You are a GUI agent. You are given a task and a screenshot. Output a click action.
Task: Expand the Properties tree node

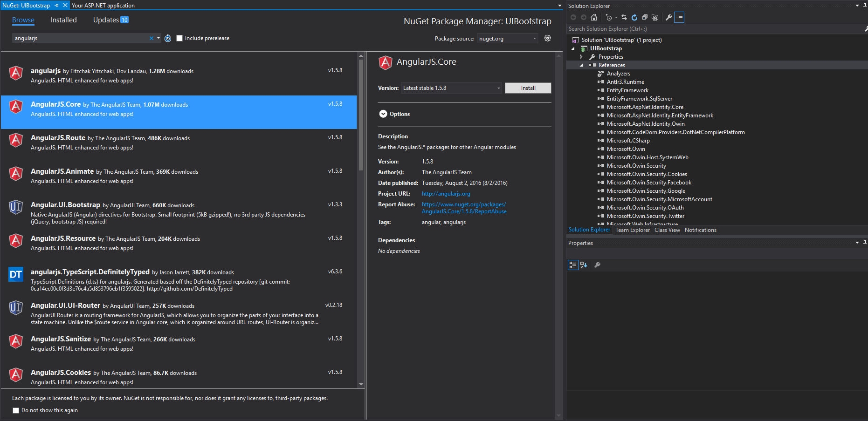[581, 57]
